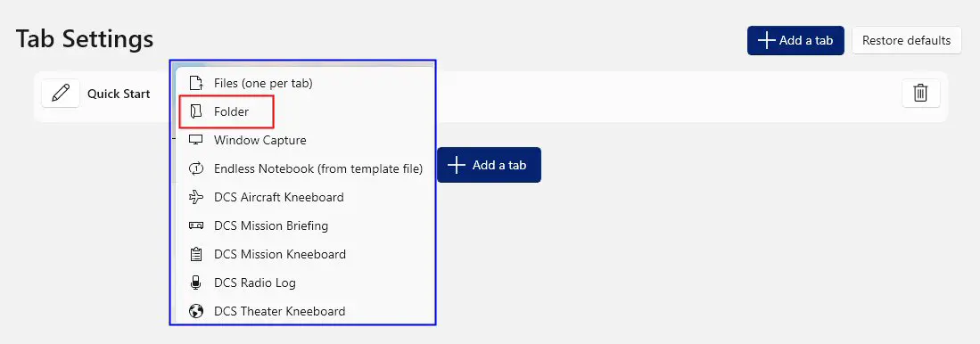This screenshot has height=344, width=980.
Task: Click the globe icon for DCS Theater Kneeboard
Action: (196, 311)
